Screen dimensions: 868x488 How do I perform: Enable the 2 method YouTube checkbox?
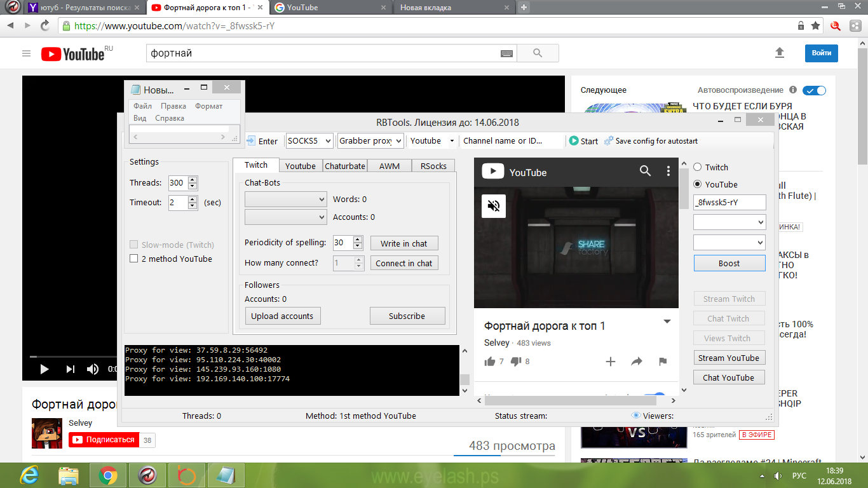click(x=133, y=259)
